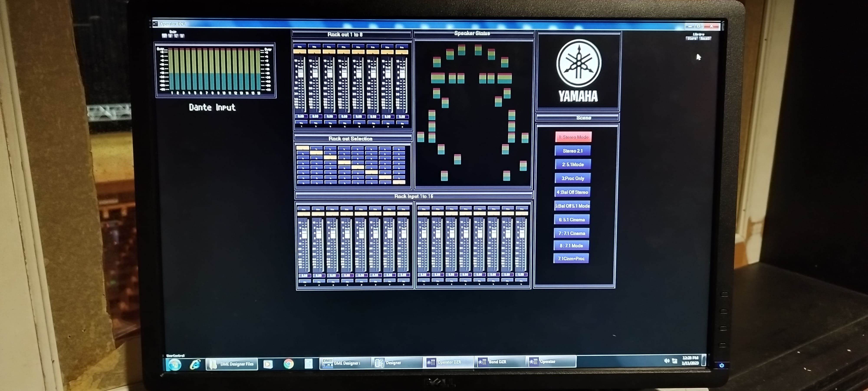Image resolution: width=868 pixels, height=391 pixels.
Task: Switch to the Operator taskbar window
Action: (551, 361)
